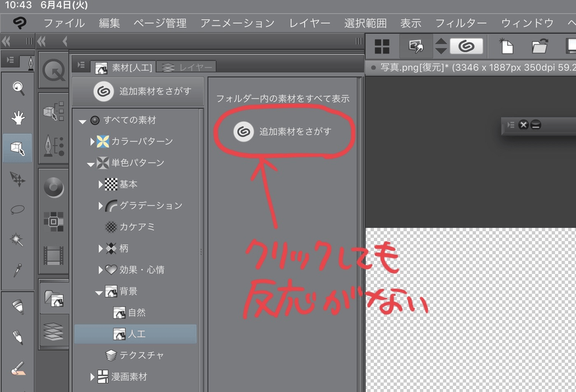Select the Hand move tool
576x392 pixels.
[18, 118]
